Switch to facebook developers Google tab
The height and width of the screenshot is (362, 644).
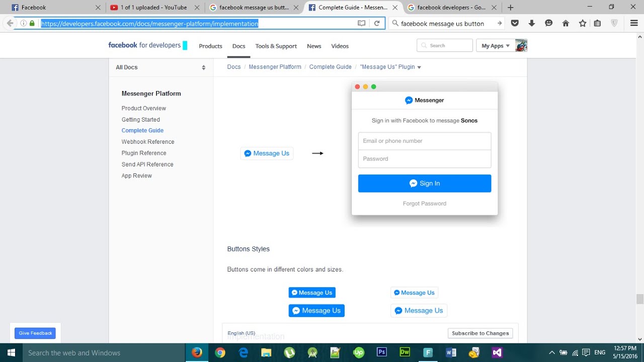452,8
